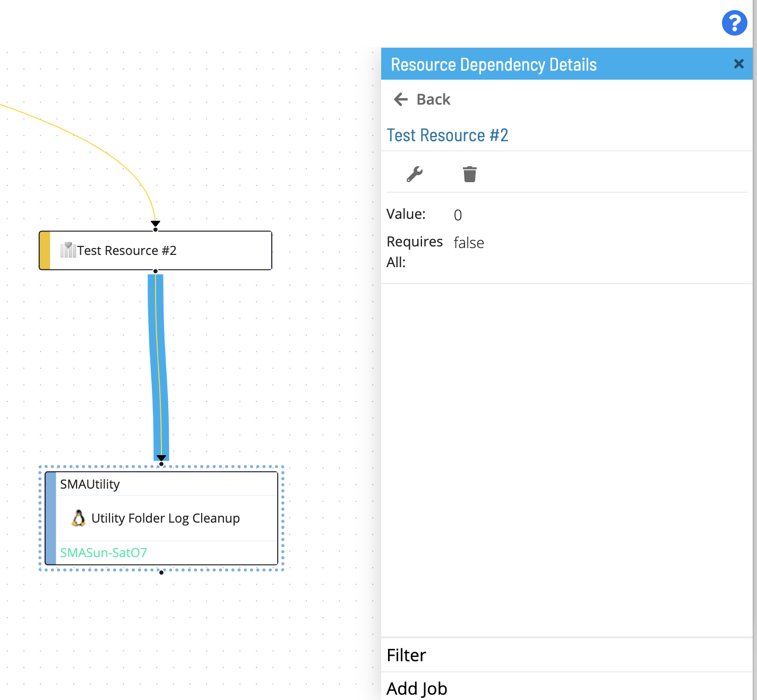
Task: Click the Value field showing 0
Action: coord(458,215)
